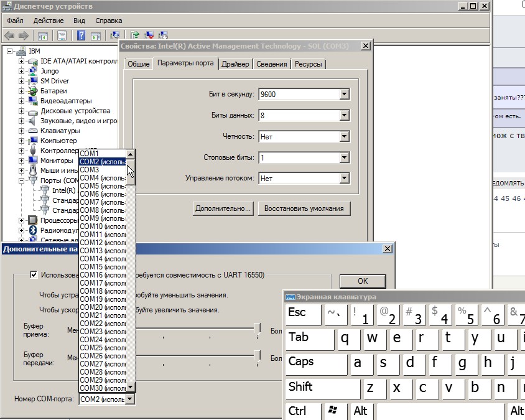The image size is (525, 420).
Task: Toggle the action pane toolbar icon
Action: (96, 35)
